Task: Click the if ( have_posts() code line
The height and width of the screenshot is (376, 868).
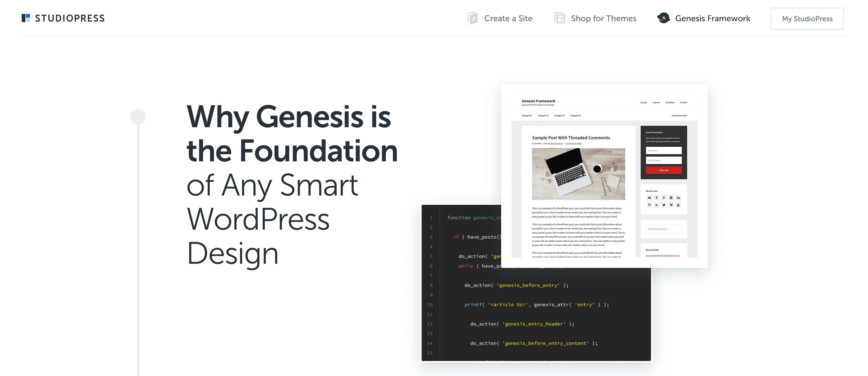Action: point(477,237)
